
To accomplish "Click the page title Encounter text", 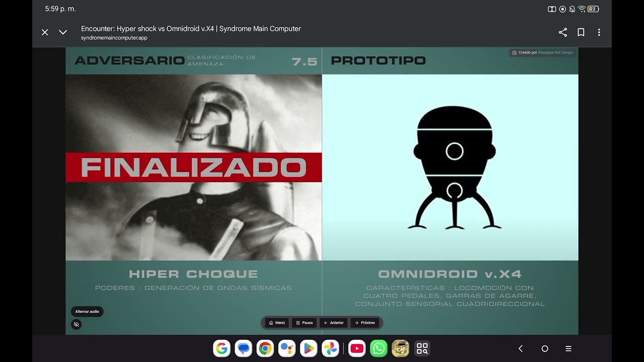I will tap(191, 29).
